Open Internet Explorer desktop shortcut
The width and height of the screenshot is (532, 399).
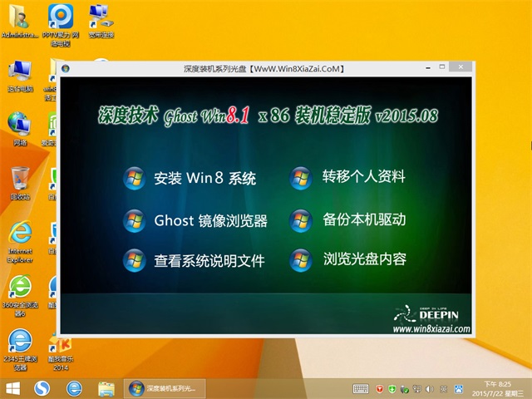(x=20, y=236)
